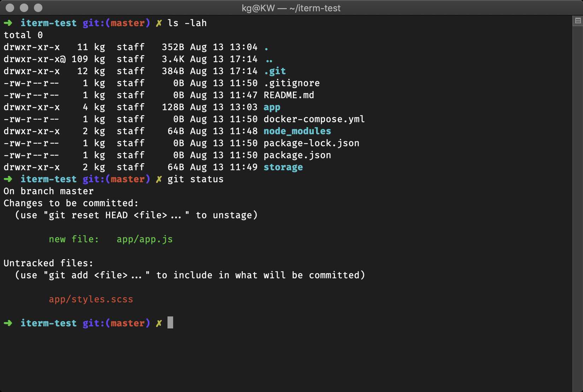Click the arrow glyph before the ls -lah command

[8, 23]
